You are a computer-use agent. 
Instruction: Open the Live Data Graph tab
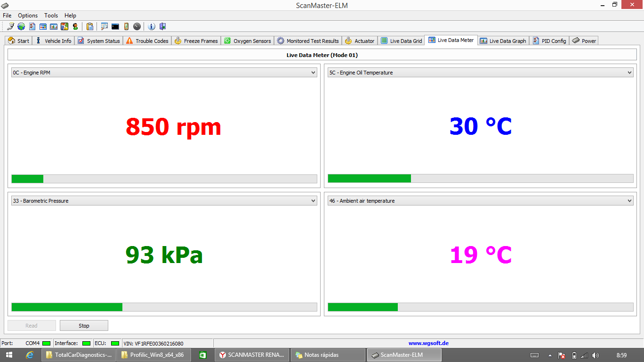click(503, 41)
